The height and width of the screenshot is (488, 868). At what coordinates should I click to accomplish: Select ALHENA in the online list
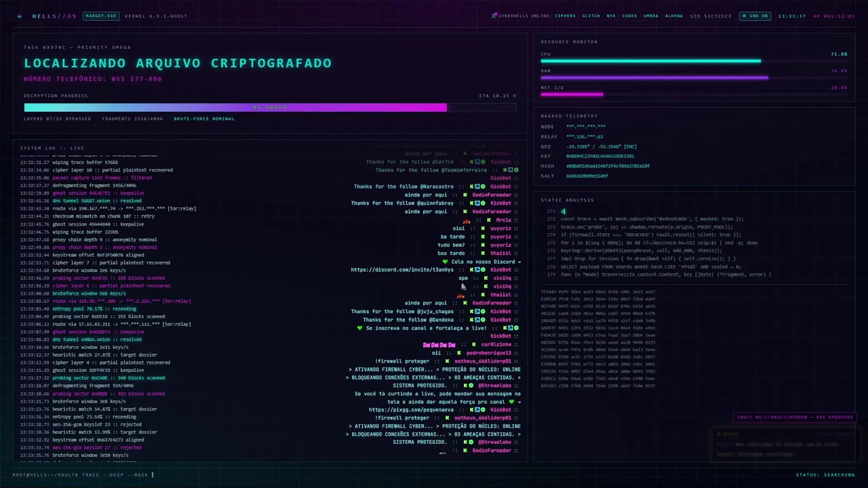[674, 16]
